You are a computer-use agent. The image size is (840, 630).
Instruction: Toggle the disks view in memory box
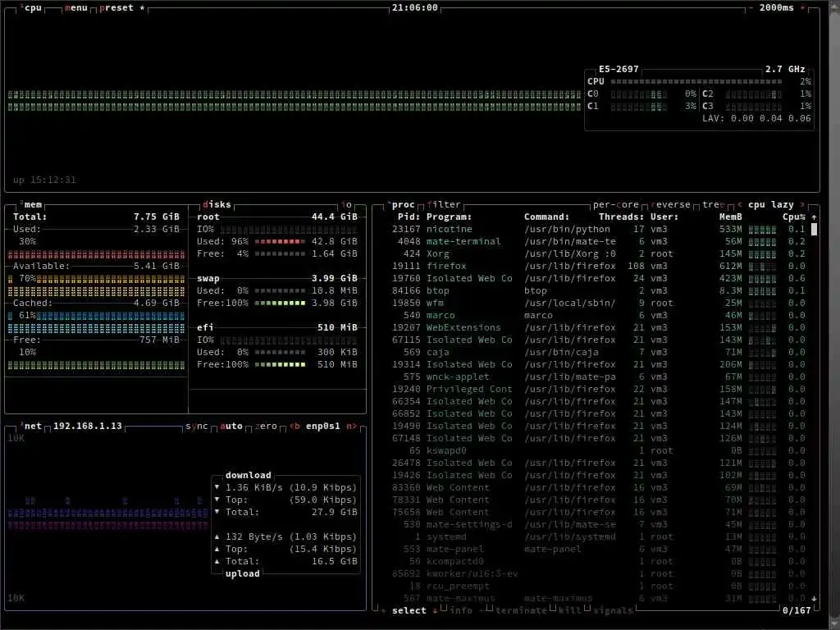(x=217, y=204)
